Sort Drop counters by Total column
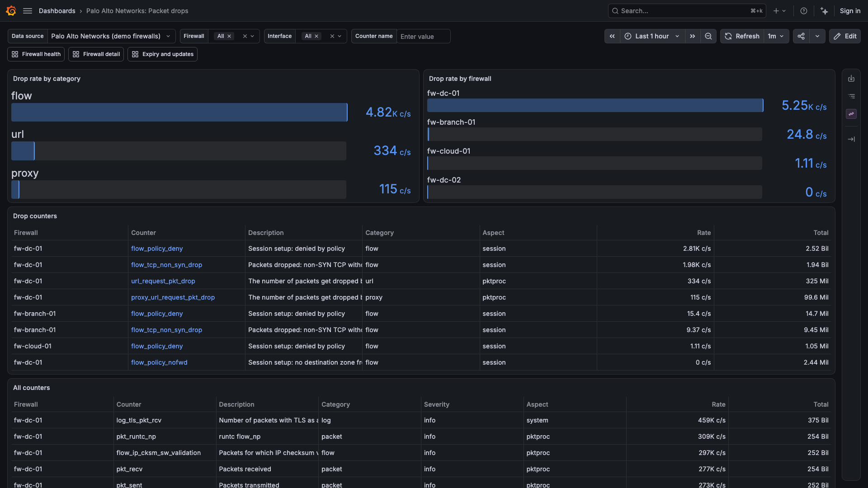The height and width of the screenshot is (488, 868). pyautogui.click(x=821, y=233)
